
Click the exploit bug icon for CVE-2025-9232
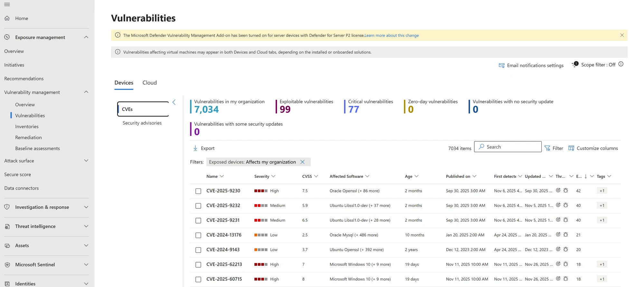click(x=566, y=205)
